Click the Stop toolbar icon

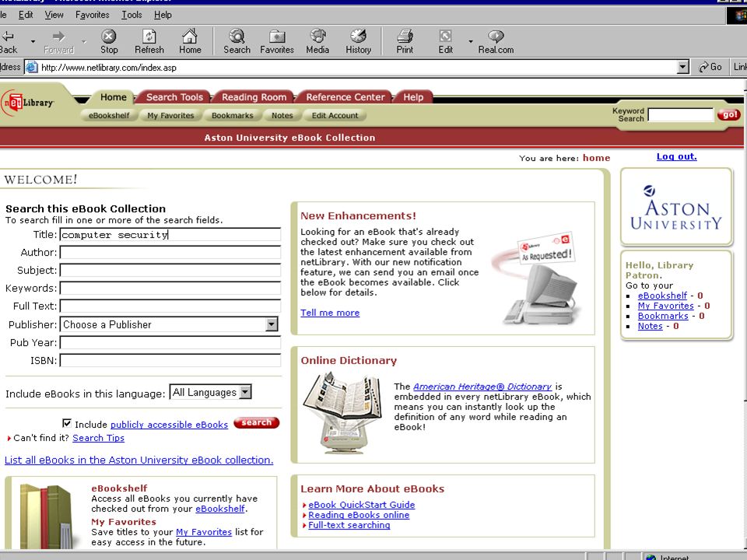(109, 41)
